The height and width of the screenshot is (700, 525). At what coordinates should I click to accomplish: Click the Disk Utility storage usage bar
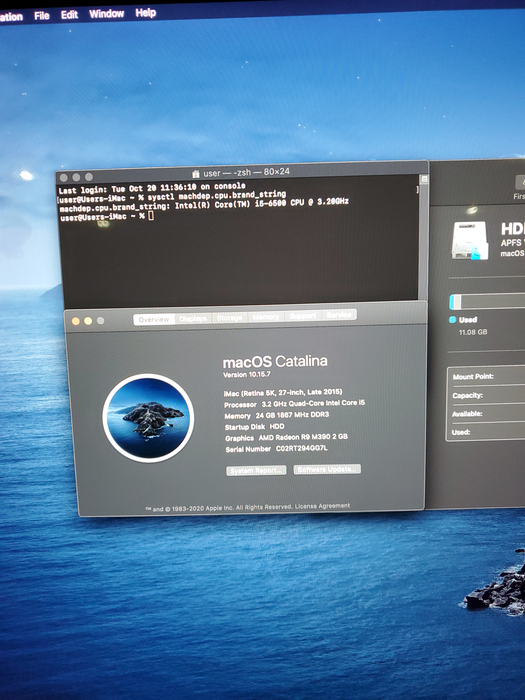[x=487, y=302]
